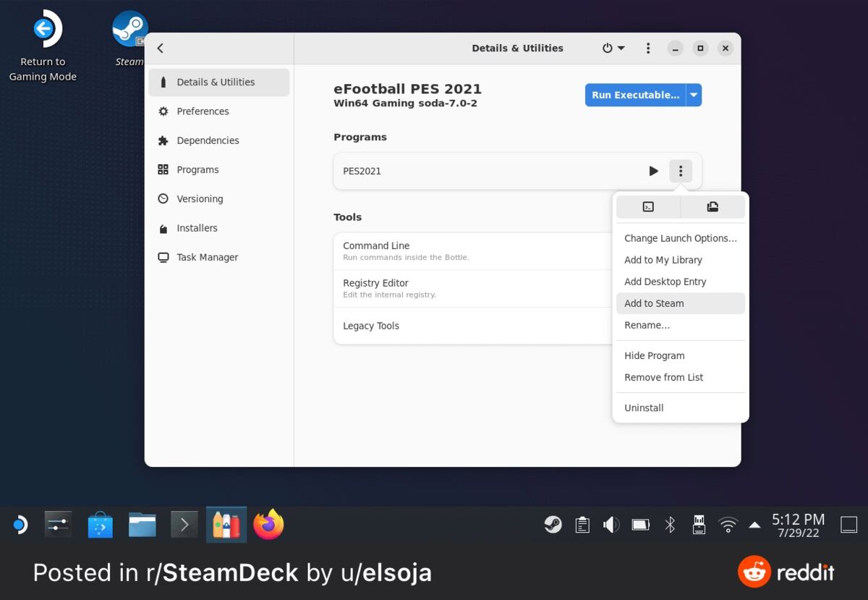868x600 pixels.
Task: Expand the Run Executable dropdown arrow
Action: [694, 95]
